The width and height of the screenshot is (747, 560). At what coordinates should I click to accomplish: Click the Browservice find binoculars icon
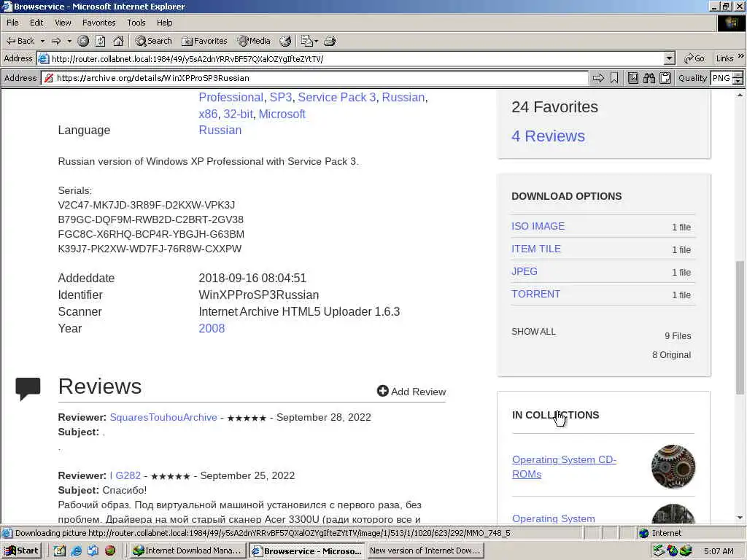649,78
